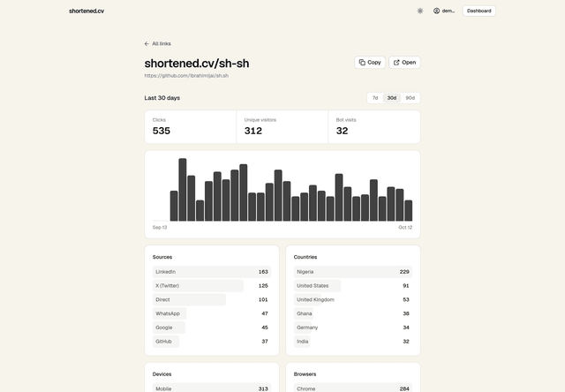Switch range to 90d

(410, 98)
